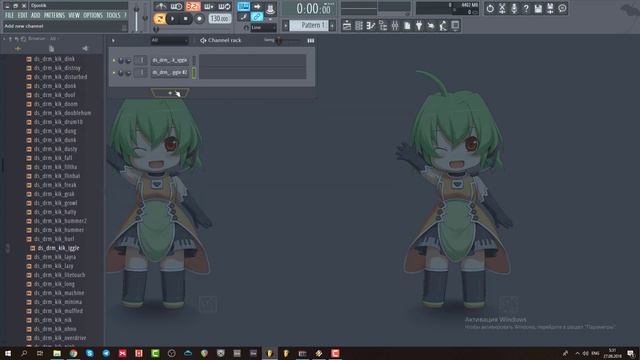Toggle the 3-2-1 countdown before recording
Screen dimensions: 640x360
coord(193,7)
